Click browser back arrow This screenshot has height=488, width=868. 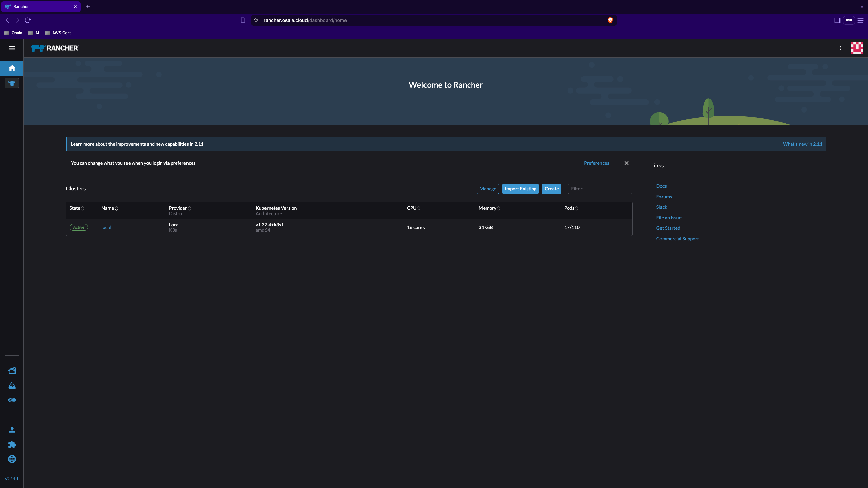7,20
